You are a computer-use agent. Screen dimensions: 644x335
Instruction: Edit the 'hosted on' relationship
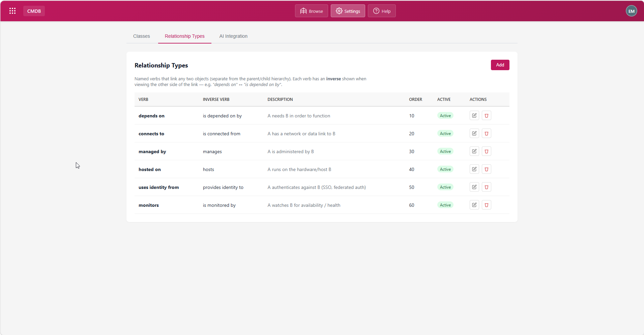click(x=474, y=169)
